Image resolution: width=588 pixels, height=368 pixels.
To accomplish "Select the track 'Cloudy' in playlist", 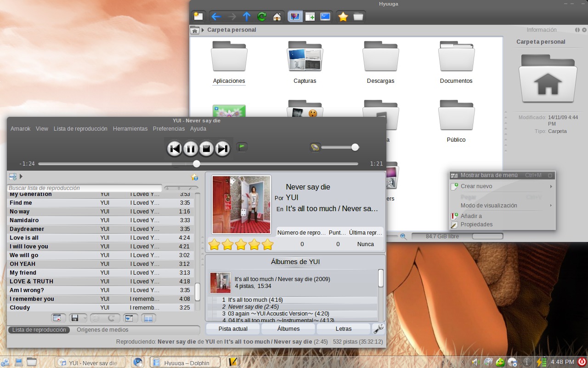I will pyautogui.click(x=100, y=308).
